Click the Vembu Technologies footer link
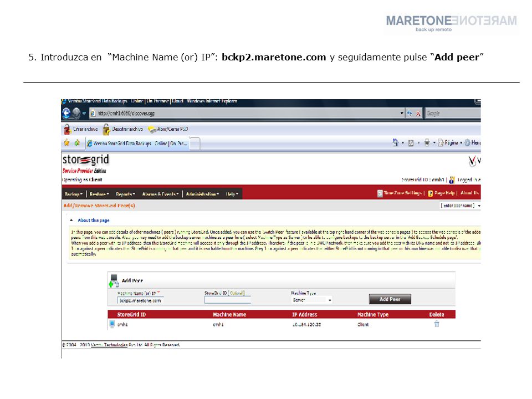Screen dimensions: 532x399 point(109,345)
